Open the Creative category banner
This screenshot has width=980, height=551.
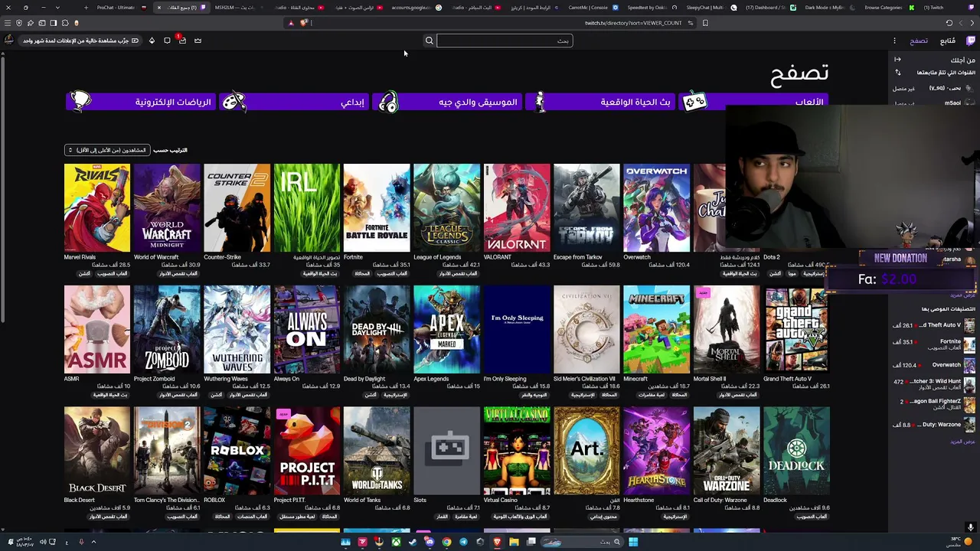click(295, 102)
